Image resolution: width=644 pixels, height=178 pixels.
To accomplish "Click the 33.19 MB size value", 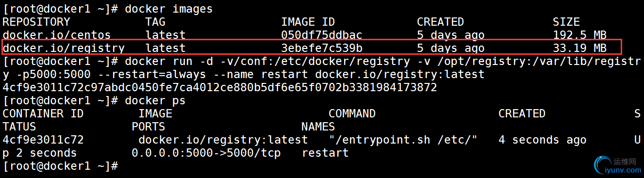I will 579,48.
